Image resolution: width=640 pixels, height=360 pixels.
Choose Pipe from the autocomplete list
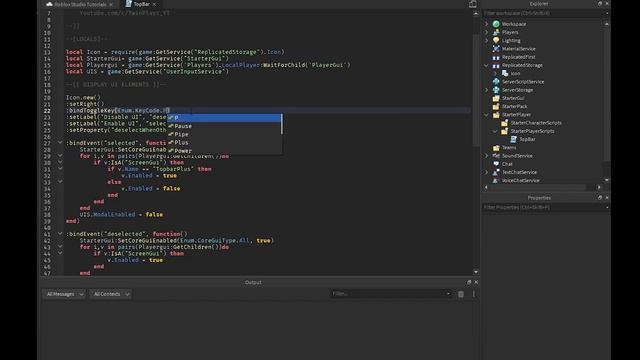click(x=224, y=134)
